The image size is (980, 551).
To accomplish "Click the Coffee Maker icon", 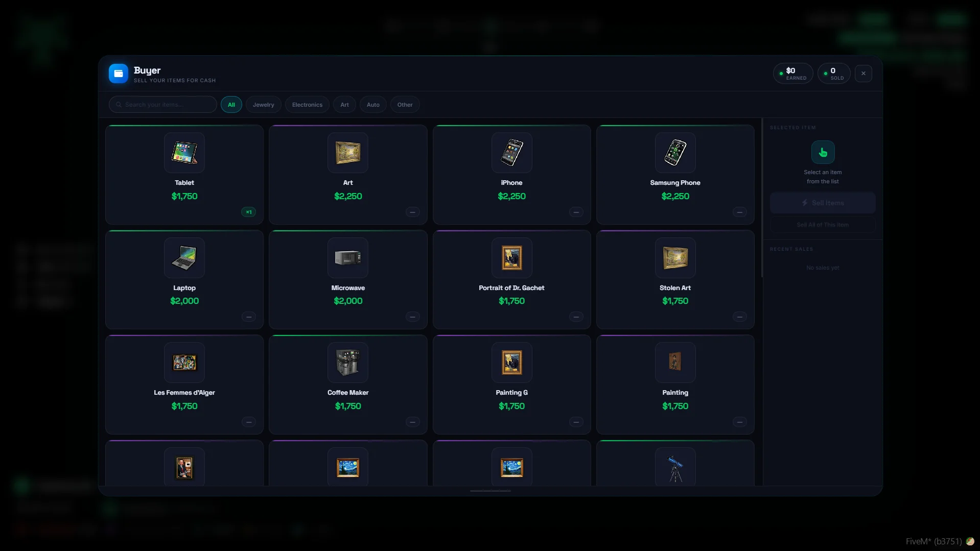I will [347, 363].
